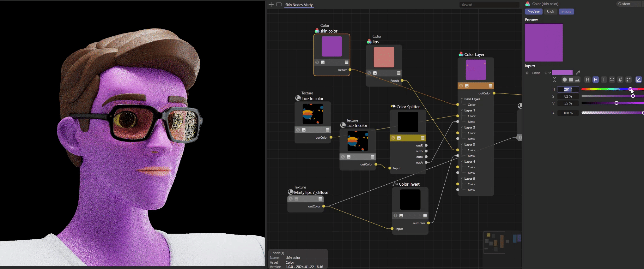Click the Preview tab button
This screenshot has height=269, width=644.
(x=533, y=12)
